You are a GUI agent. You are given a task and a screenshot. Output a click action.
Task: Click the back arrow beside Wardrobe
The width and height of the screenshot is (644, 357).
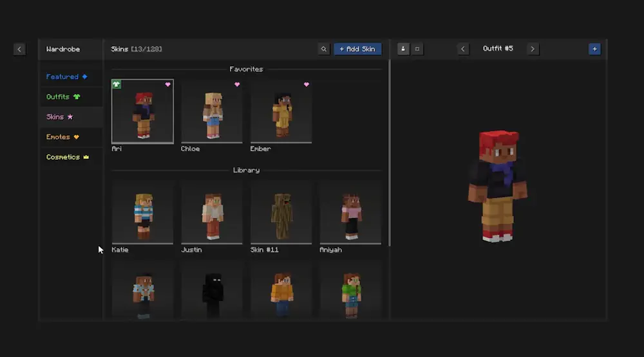coord(19,49)
